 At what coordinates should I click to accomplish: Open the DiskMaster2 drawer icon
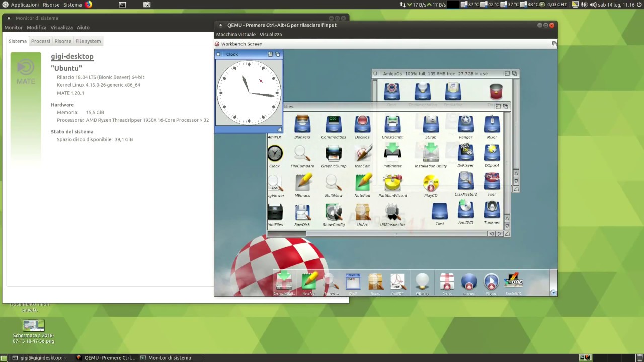[465, 181]
